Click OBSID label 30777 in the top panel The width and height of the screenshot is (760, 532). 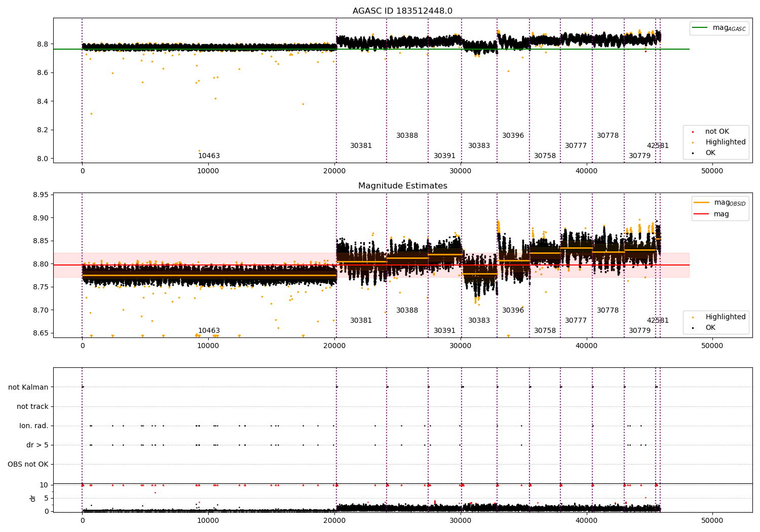click(576, 146)
